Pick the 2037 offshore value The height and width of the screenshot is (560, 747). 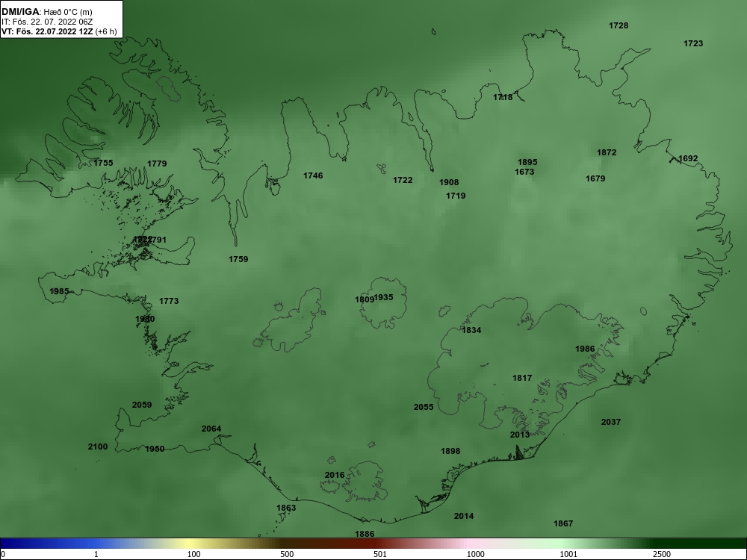[x=611, y=422]
